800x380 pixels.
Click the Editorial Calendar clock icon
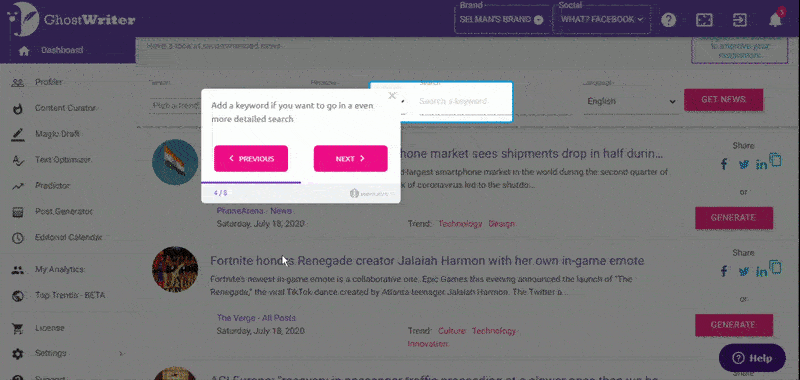click(x=18, y=238)
